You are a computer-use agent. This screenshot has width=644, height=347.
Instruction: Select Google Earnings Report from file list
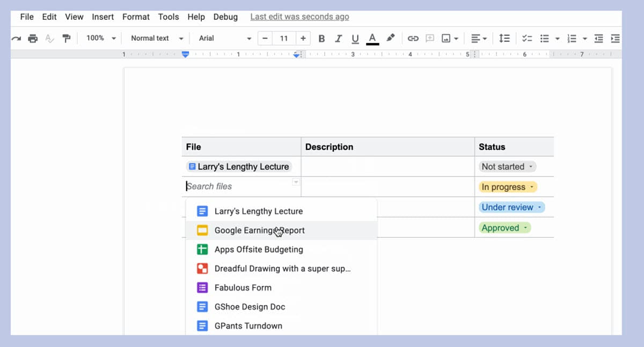tap(259, 230)
